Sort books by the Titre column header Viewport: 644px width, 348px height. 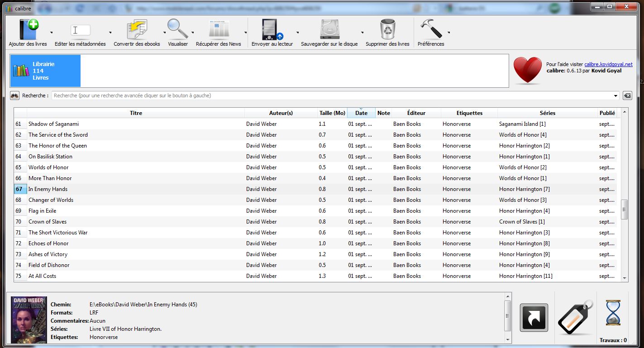(x=136, y=113)
